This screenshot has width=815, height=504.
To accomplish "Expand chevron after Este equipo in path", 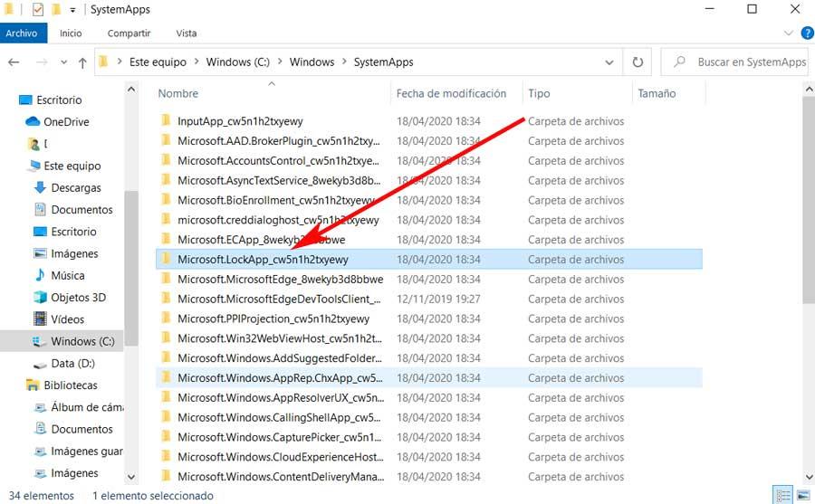I will coord(197,62).
